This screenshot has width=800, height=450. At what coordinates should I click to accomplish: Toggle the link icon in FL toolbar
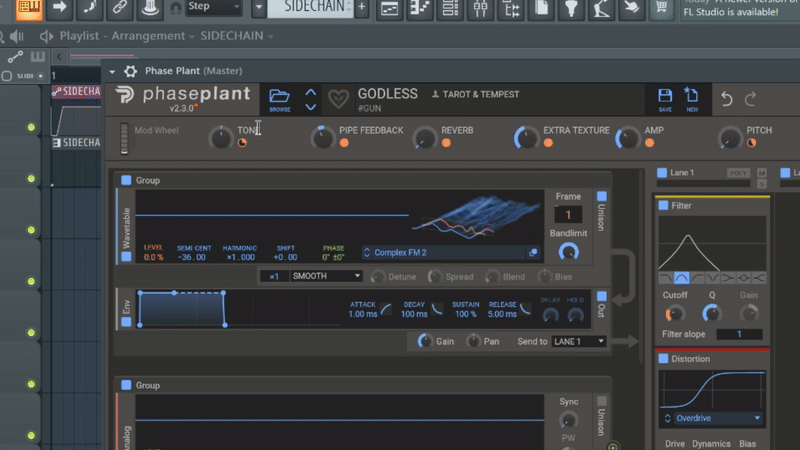point(119,8)
